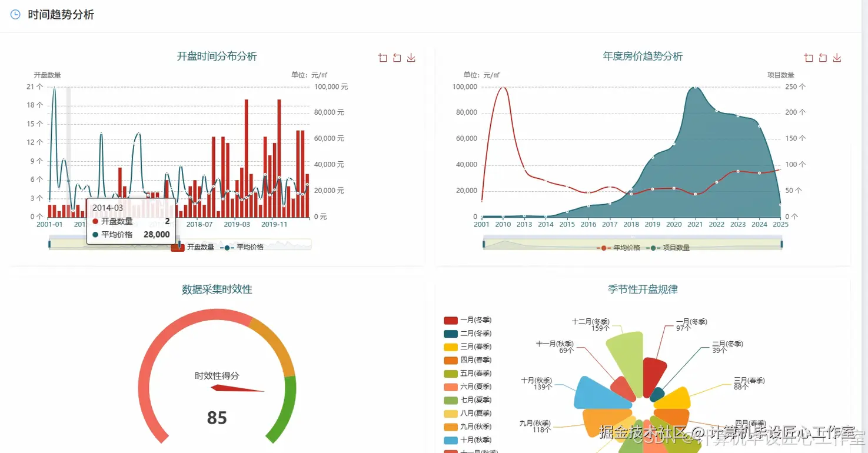
Task: Click x-axis label 2018-07
Action: coord(199,224)
